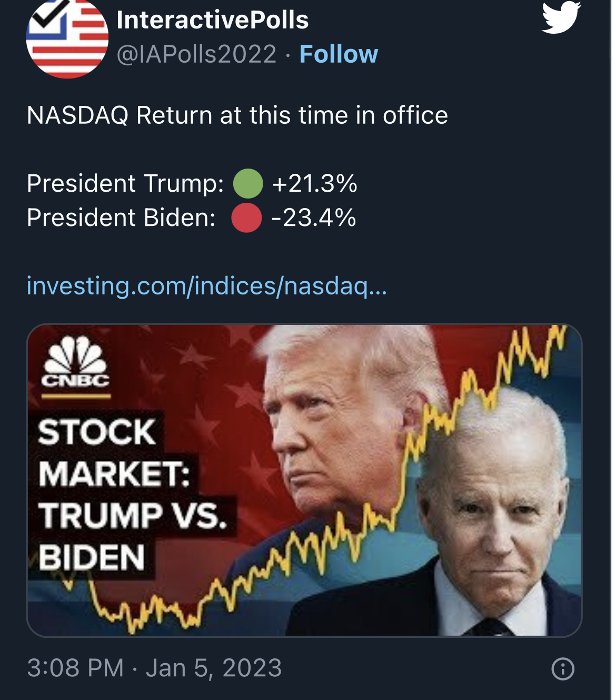Click the "President Biden:" label
Image resolution: width=616 pixels, height=700 pixels.
click(121, 218)
